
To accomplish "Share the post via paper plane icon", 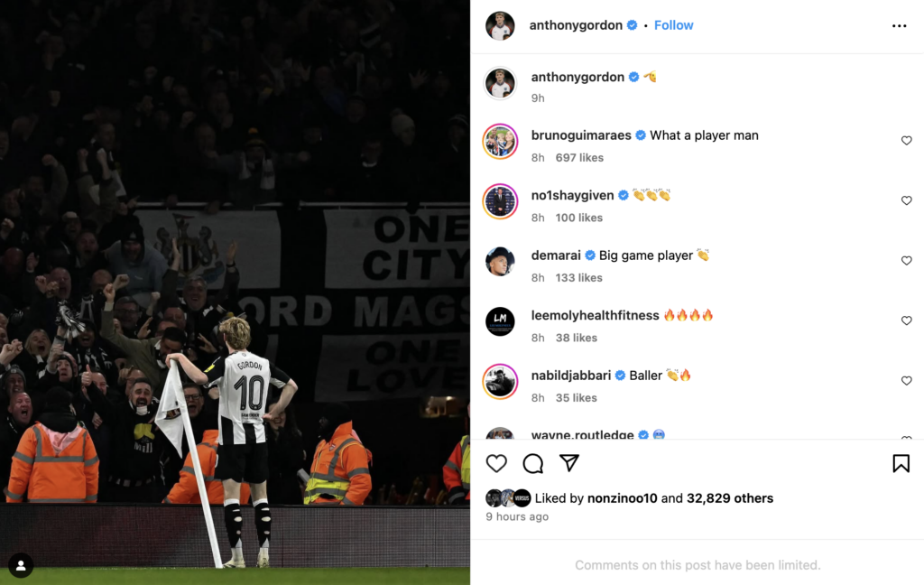I will [569, 463].
